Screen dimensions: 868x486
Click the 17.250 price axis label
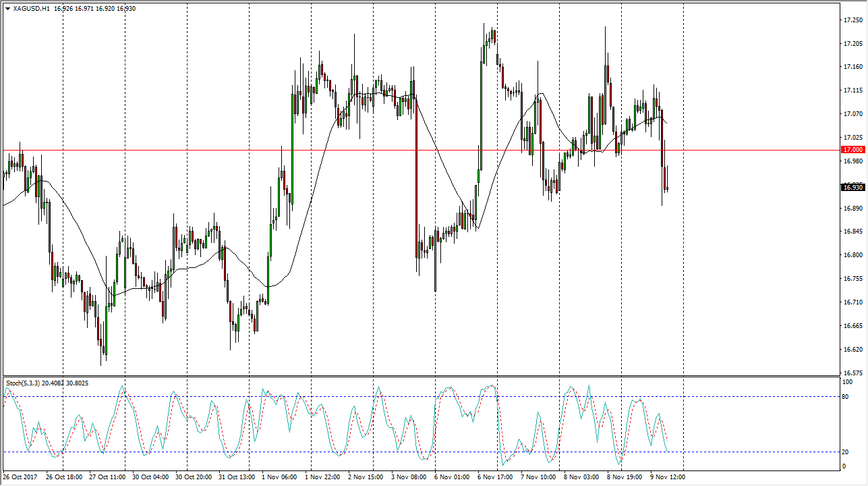[x=852, y=20]
